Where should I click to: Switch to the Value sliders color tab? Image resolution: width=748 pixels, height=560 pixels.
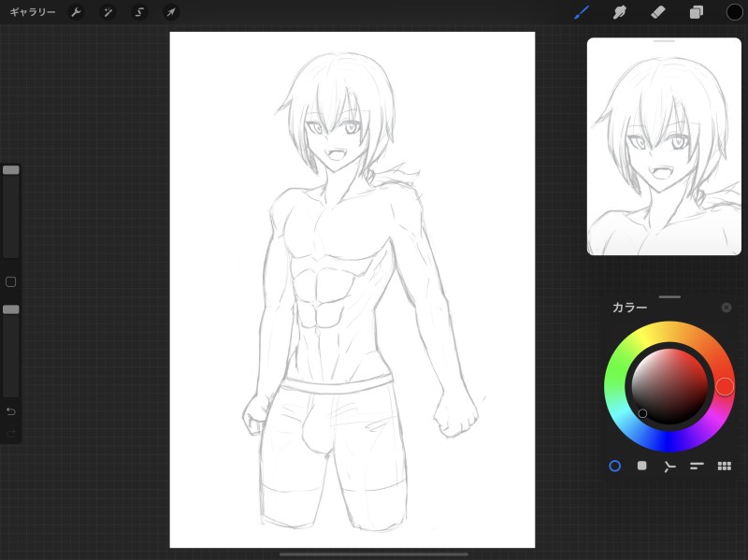(x=697, y=466)
